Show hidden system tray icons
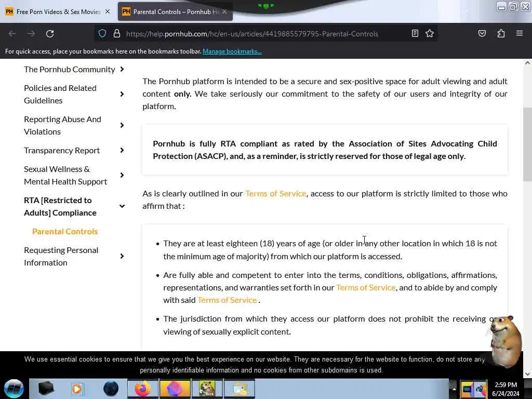 [454, 389]
